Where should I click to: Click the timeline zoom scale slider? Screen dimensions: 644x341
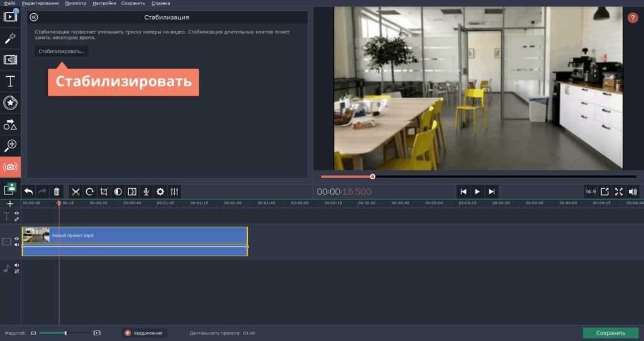point(65,333)
